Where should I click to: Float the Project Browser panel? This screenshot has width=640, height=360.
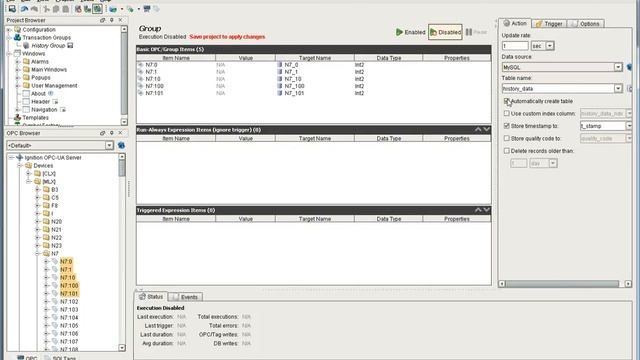click(x=102, y=20)
